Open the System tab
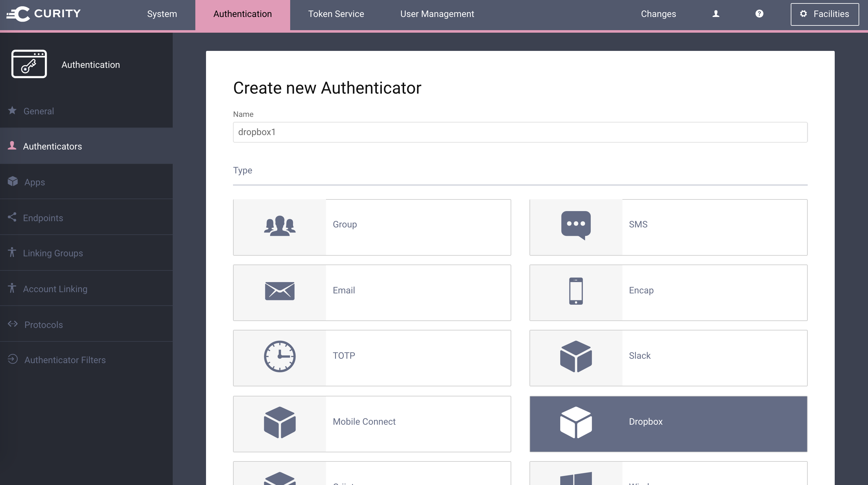 [x=162, y=14]
